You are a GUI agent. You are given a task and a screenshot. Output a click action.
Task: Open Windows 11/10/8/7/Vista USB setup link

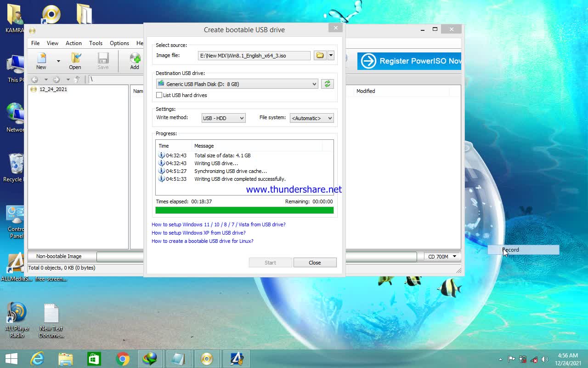pos(219,224)
